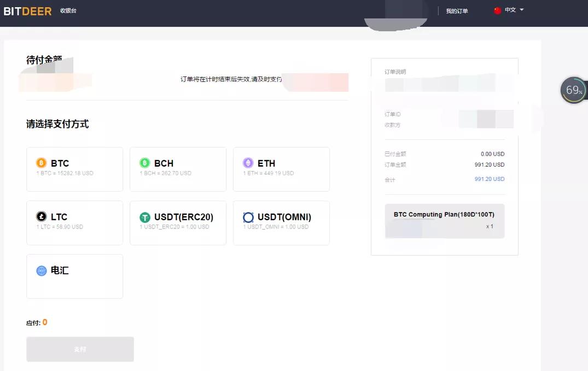Click the 69% circular gauge widget
This screenshot has width=588, height=371.
pos(573,90)
